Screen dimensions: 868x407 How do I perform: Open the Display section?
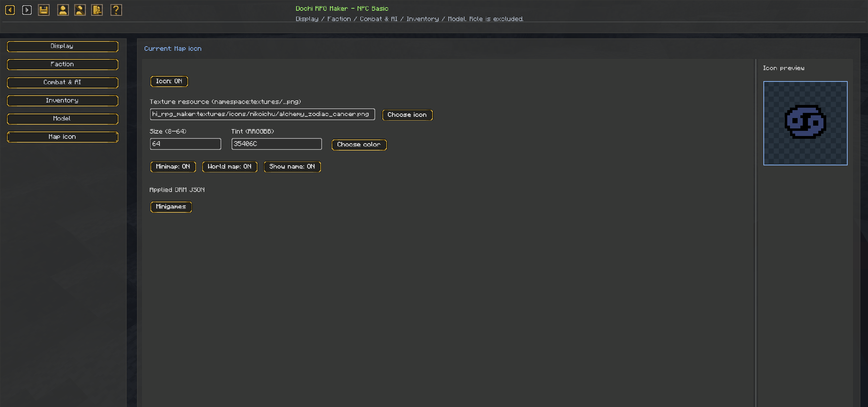[62, 46]
